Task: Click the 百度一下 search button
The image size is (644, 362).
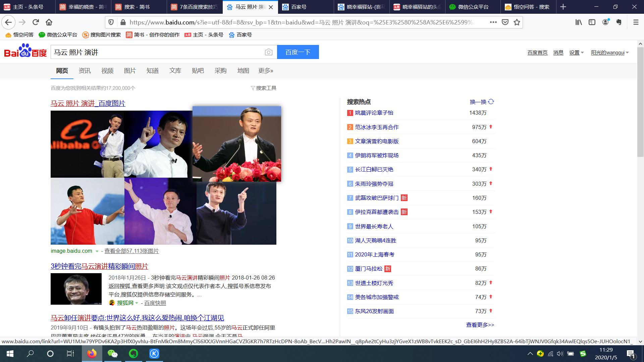Action: pyautogui.click(x=298, y=52)
